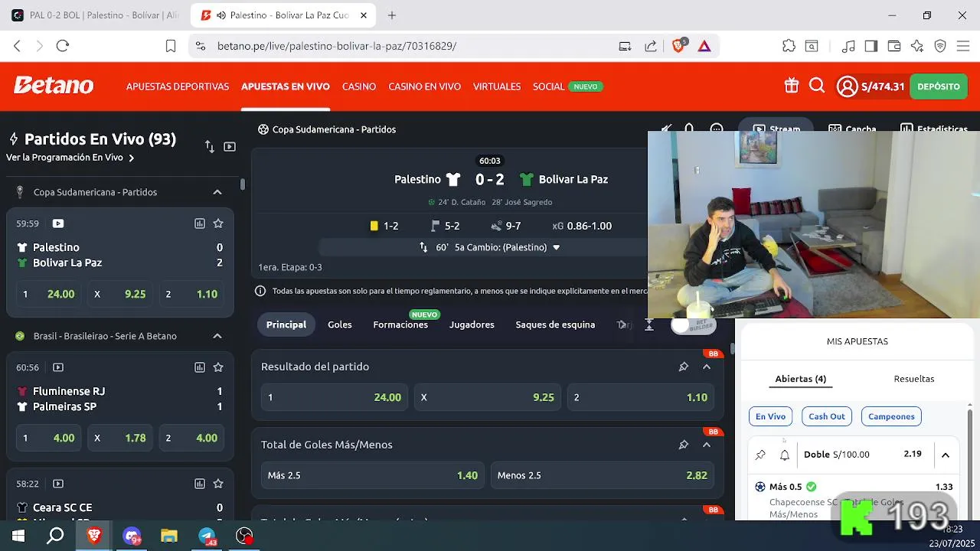Viewport: 980px width, 551px height.
Task: Open the VIRTUALES menu item
Action: [497, 86]
